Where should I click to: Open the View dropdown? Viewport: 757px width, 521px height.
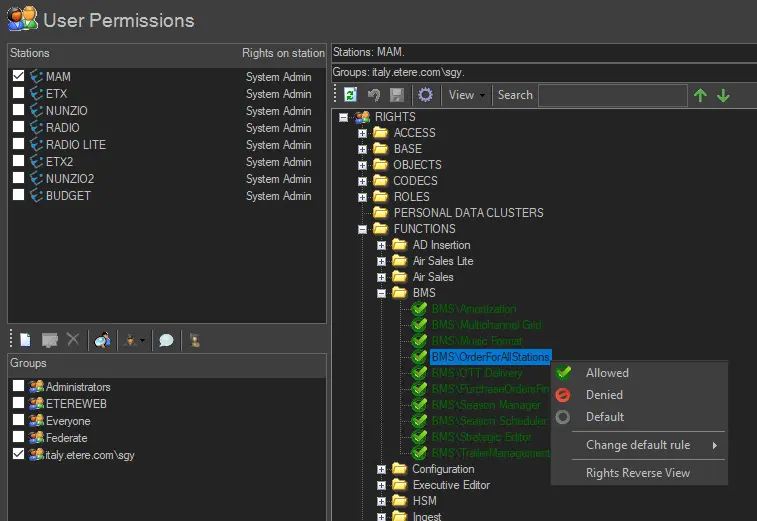466,95
